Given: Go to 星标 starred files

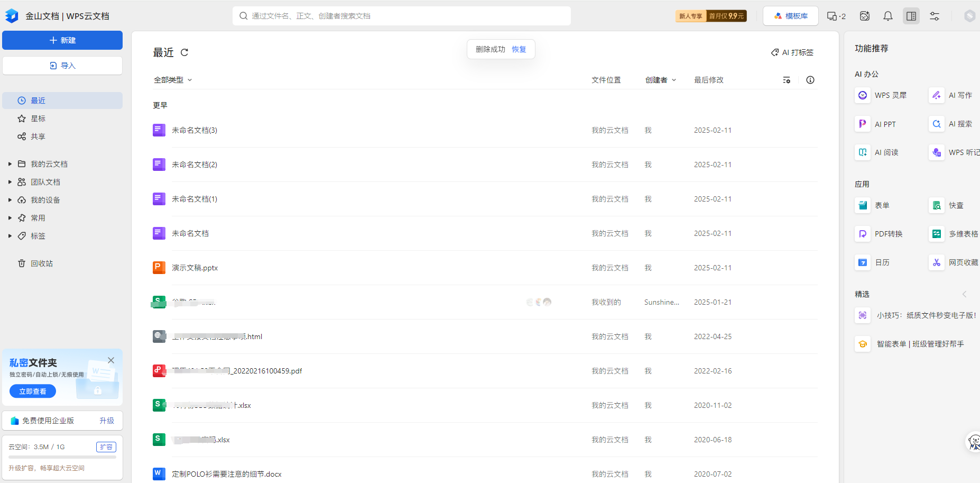Looking at the screenshot, I should pos(38,119).
